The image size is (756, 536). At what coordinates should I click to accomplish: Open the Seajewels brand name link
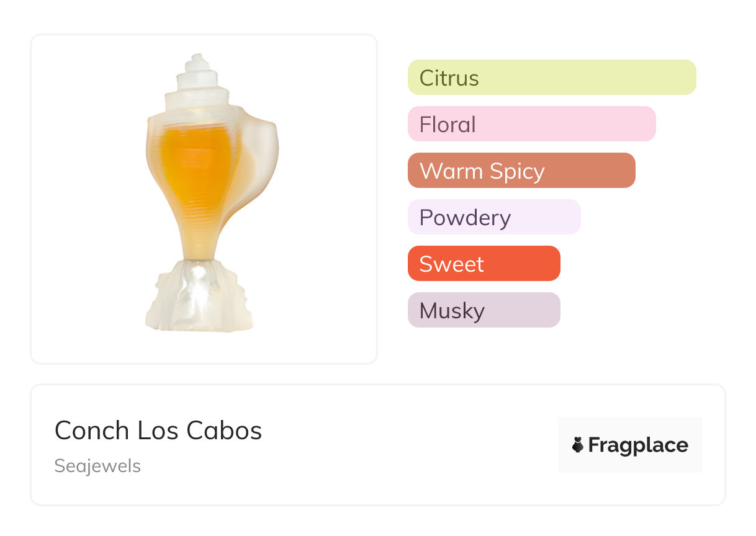pos(97,466)
